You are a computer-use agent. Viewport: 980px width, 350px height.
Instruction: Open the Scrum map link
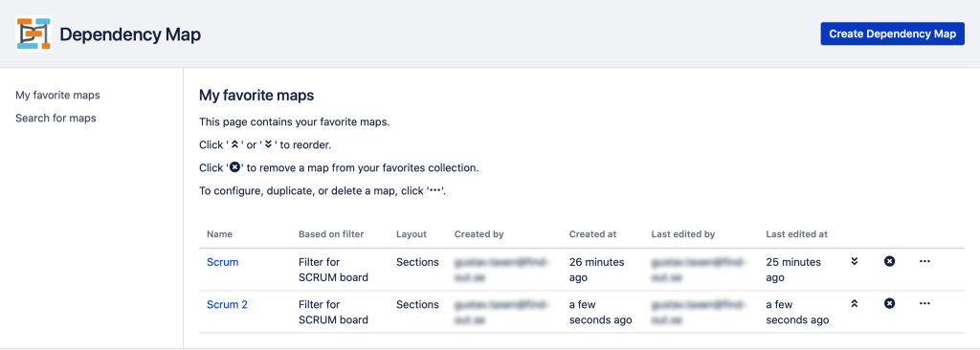[222, 262]
